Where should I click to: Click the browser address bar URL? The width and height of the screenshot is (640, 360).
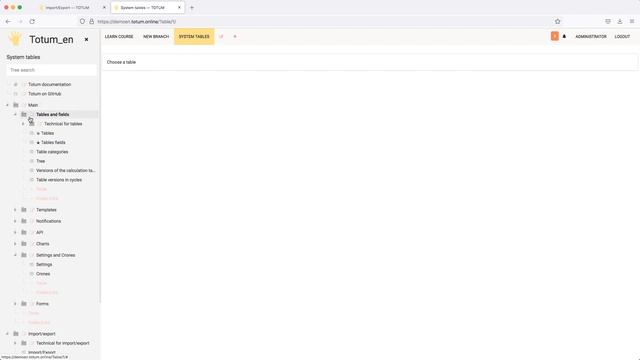tap(137, 21)
